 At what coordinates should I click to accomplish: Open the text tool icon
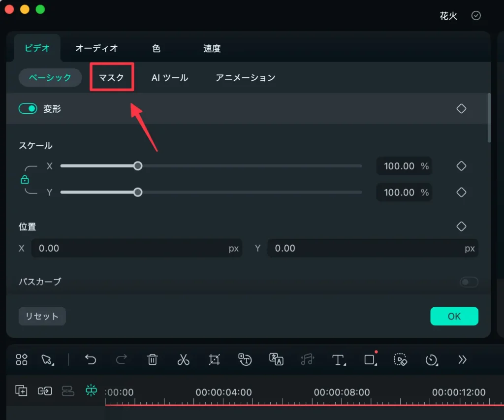pos(338,360)
